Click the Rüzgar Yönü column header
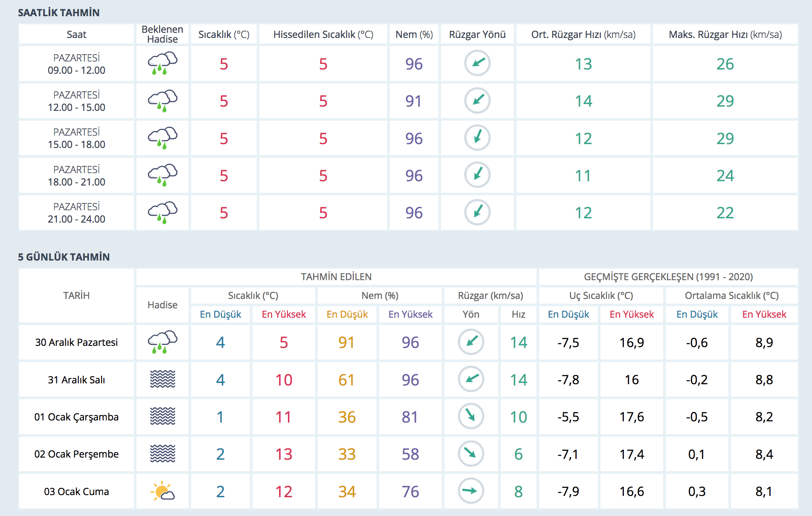This screenshot has height=516, width=812. pyautogui.click(x=477, y=35)
